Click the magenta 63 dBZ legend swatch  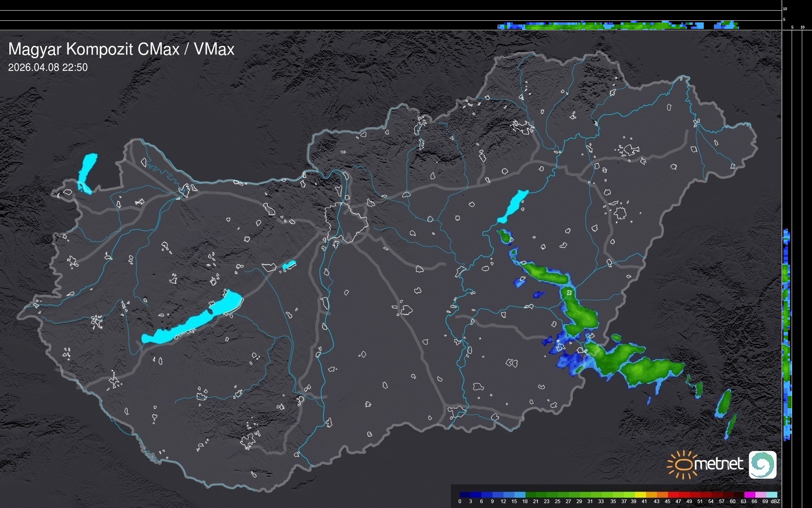[x=749, y=495]
